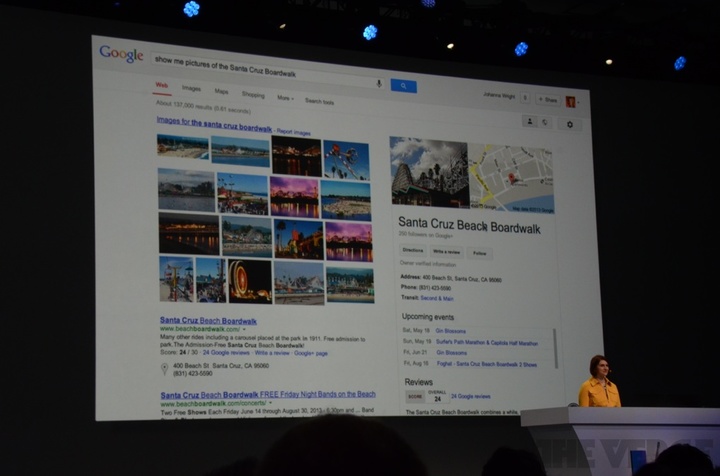Click the SCORE box in Reviews
720x476 pixels.
click(x=415, y=397)
